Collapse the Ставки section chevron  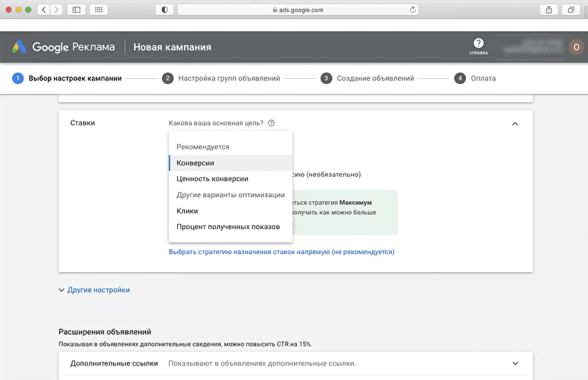click(x=515, y=124)
